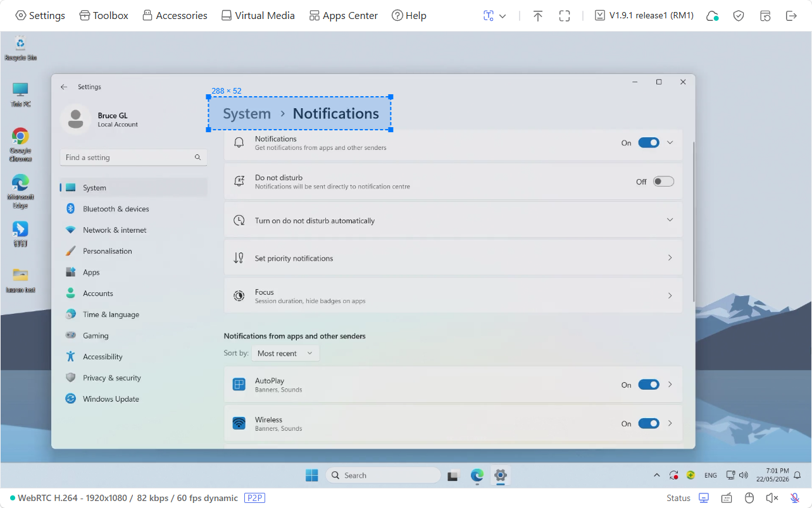Screen dimensions: 812x508
Task: Click the Bruce GL account avatar
Action: point(76,119)
